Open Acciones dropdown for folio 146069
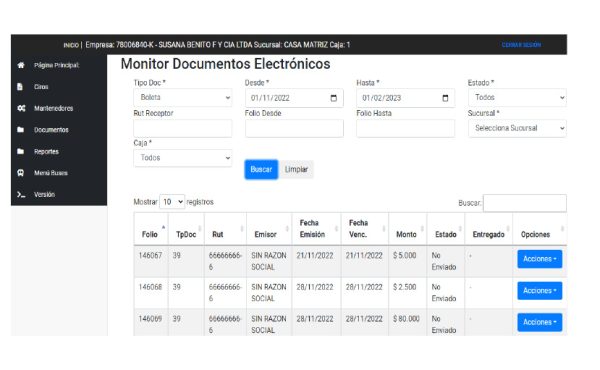The image size is (600, 370). tap(540, 322)
